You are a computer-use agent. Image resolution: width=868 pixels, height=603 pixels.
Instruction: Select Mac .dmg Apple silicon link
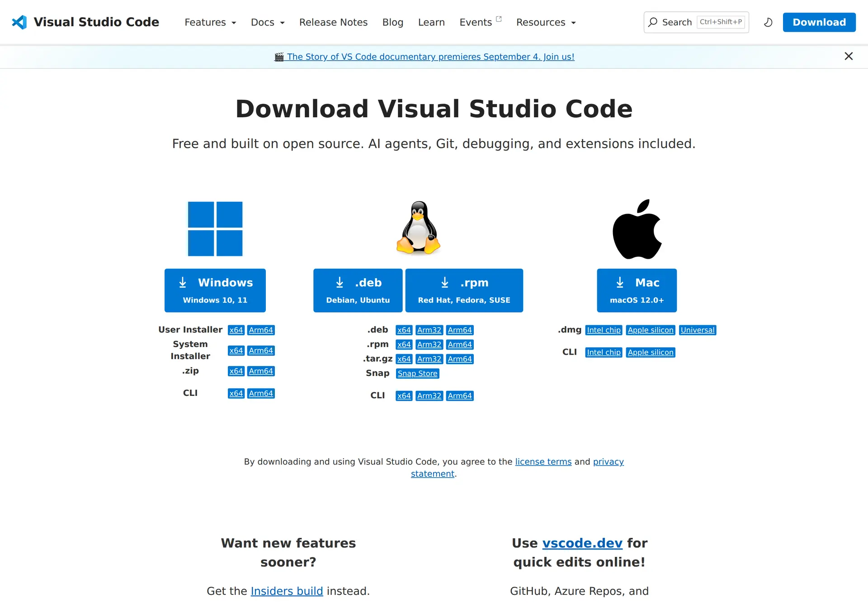651,330
